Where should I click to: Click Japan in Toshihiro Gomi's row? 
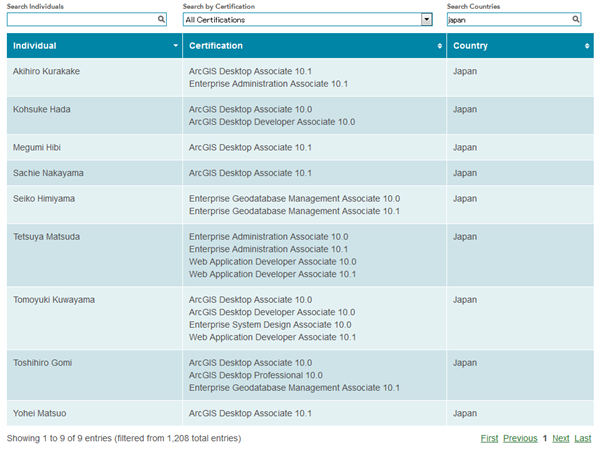click(465, 363)
